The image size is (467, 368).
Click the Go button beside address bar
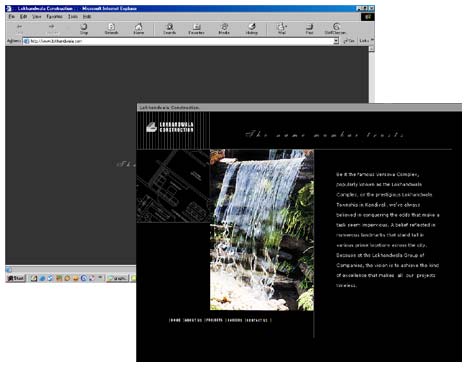pyautogui.click(x=349, y=41)
